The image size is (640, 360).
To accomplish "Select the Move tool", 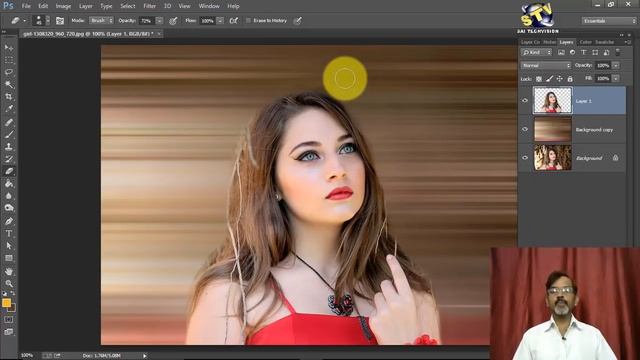I will coord(9,48).
